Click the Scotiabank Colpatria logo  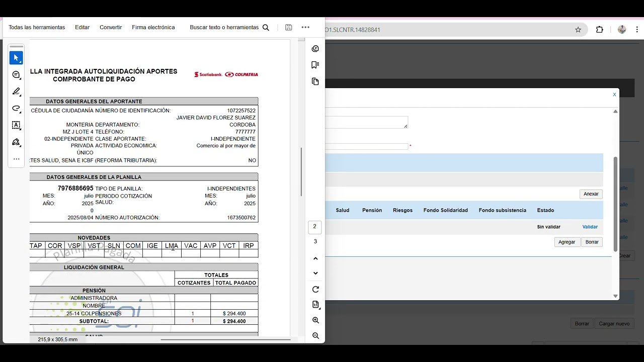(x=226, y=74)
